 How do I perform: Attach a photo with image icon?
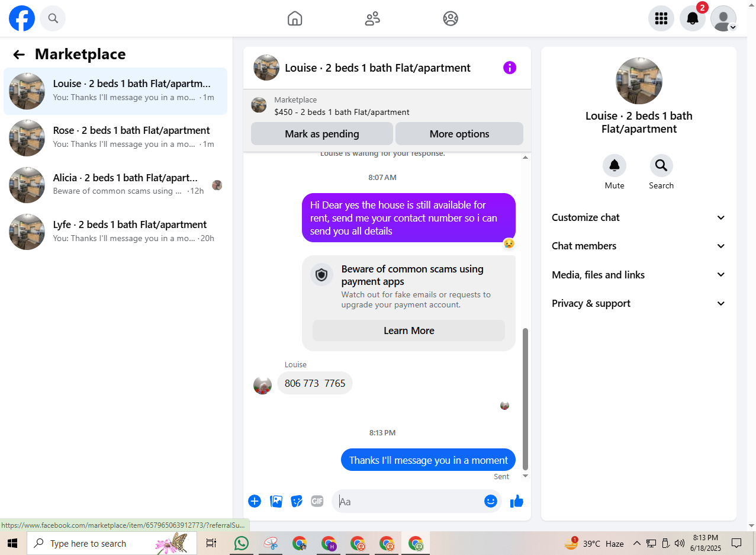point(276,501)
